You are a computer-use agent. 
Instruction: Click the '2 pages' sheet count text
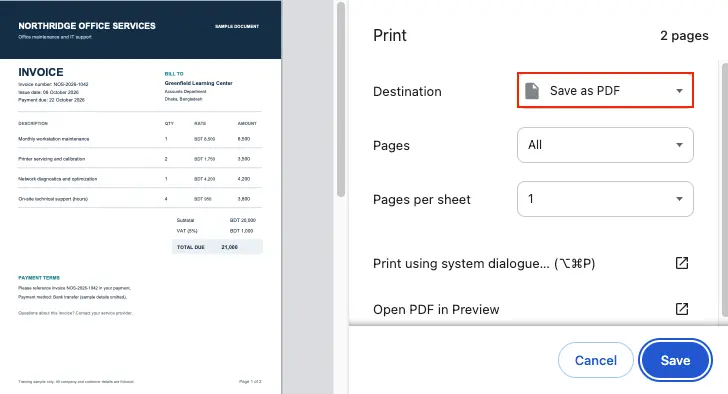click(x=684, y=36)
